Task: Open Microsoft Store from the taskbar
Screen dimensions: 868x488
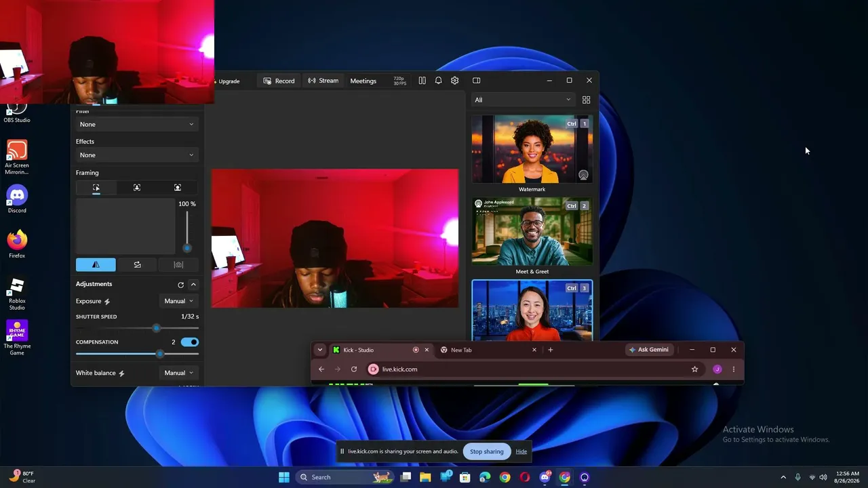Action: 465,477
